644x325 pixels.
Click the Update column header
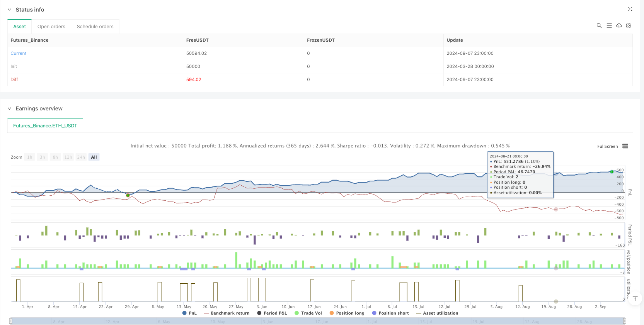455,40
